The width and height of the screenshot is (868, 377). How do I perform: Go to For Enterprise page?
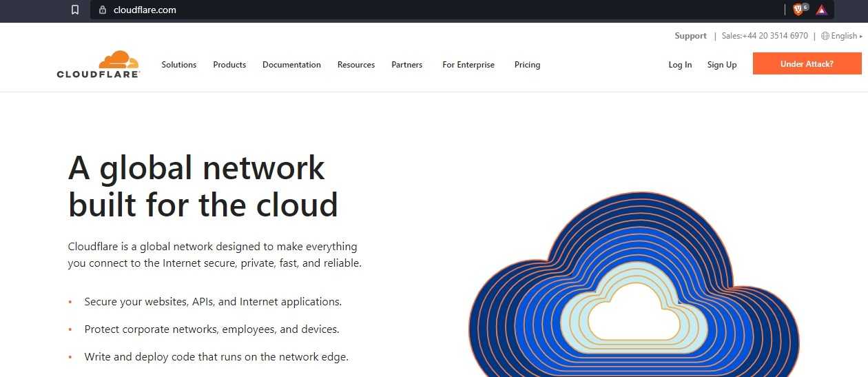click(468, 65)
